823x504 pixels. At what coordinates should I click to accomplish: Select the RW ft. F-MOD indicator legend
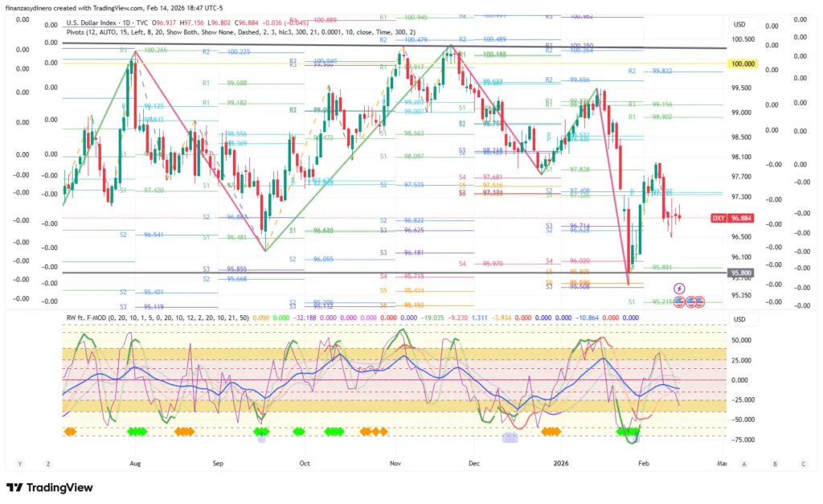(x=88, y=317)
